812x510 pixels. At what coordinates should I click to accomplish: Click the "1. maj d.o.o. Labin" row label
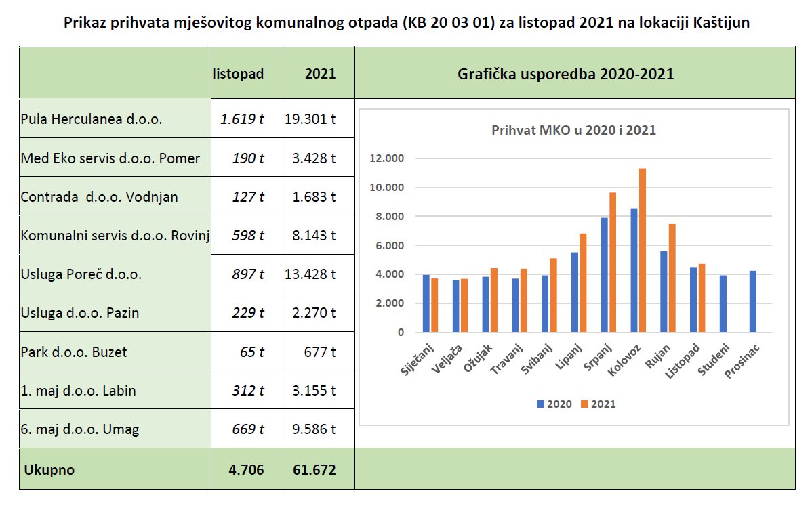pyautogui.click(x=78, y=390)
